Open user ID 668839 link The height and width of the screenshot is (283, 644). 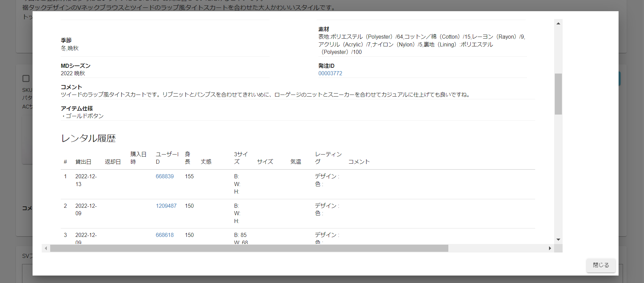point(164,176)
